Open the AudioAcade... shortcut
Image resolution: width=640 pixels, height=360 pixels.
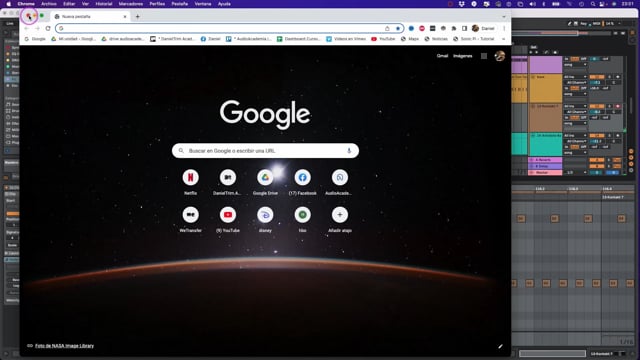pos(340,178)
